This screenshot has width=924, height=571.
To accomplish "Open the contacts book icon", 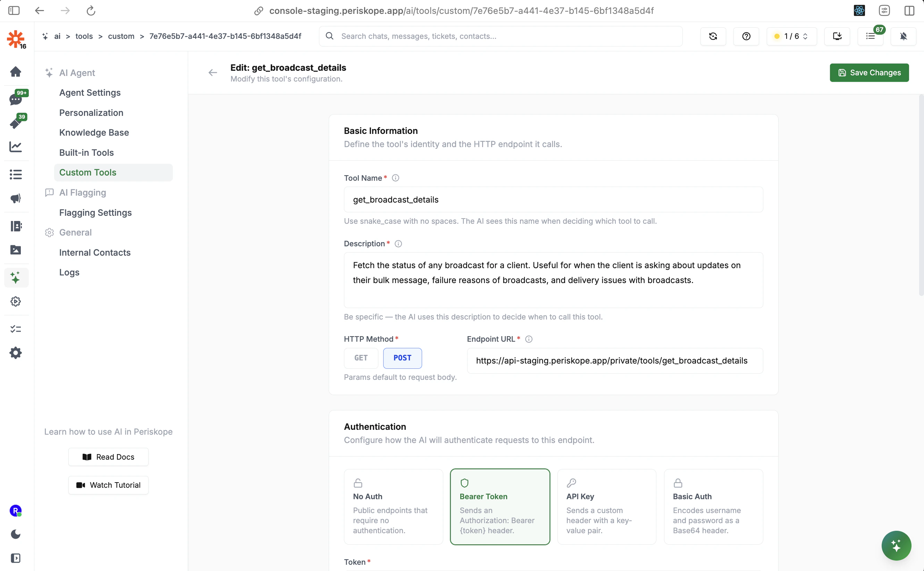I will click(16, 226).
